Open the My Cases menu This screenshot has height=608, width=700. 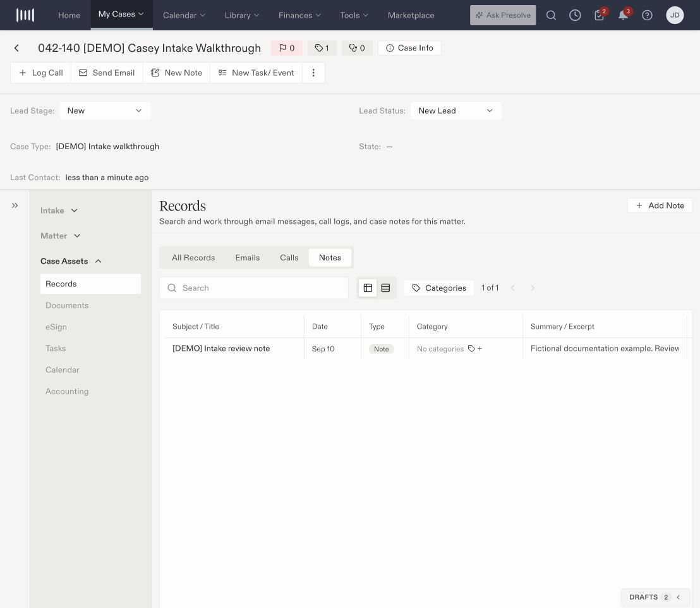click(121, 15)
